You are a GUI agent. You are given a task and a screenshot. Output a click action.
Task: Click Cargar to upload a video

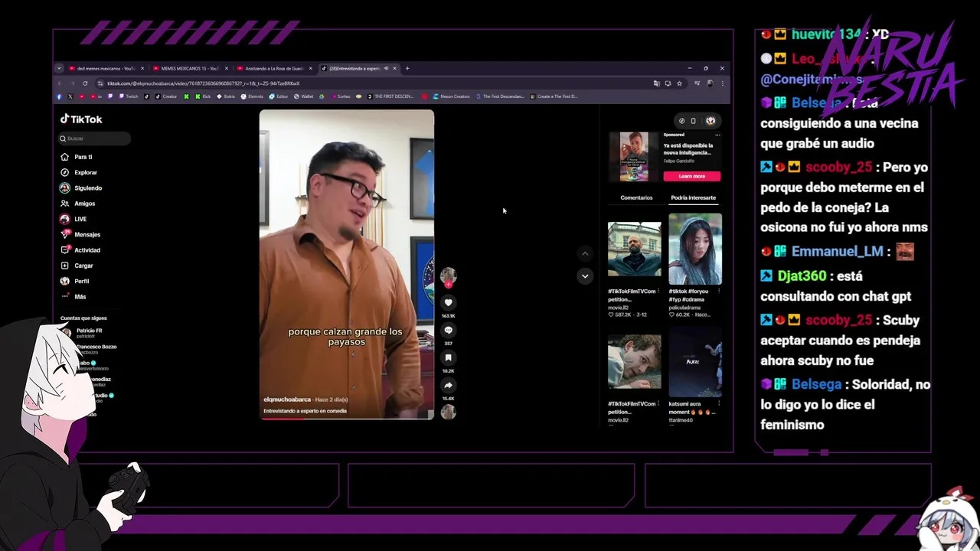pyautogui.click(x=77, y=266)
